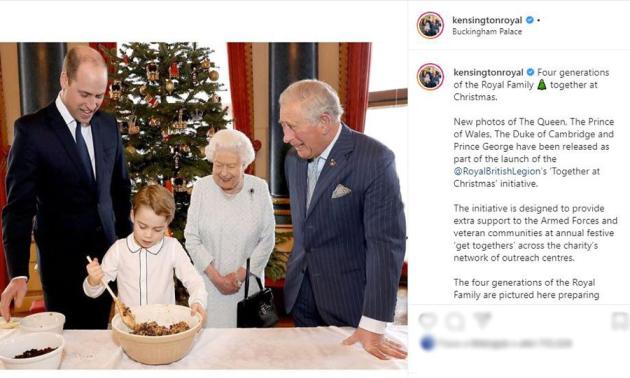Click the paragraph about the Armed Forces initiative
The image size is (630, 378).
pos(535,233)
